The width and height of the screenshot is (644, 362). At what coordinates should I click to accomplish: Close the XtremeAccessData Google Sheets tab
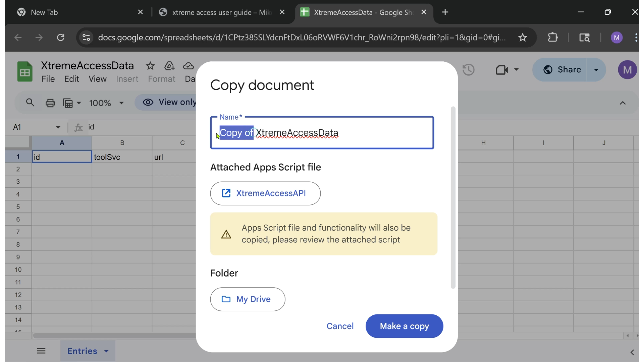[x=424, y=12]
